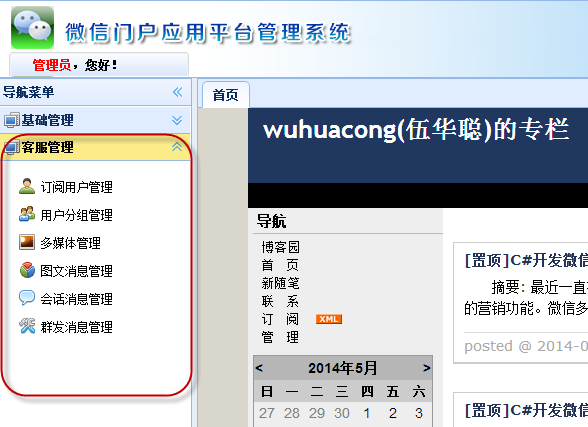The height and width of the screenshot is (427, 588).
Task: Switch to the 首页 tab
Action: (226, 95)
